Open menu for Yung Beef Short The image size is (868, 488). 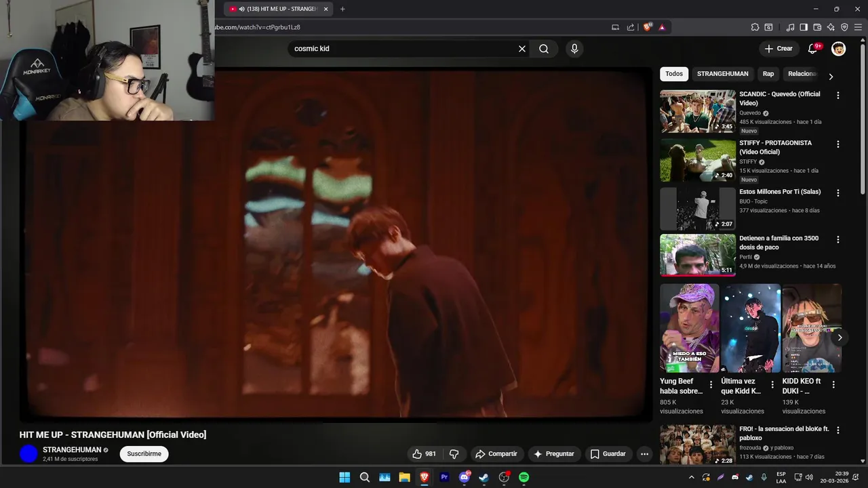[711, 384]
